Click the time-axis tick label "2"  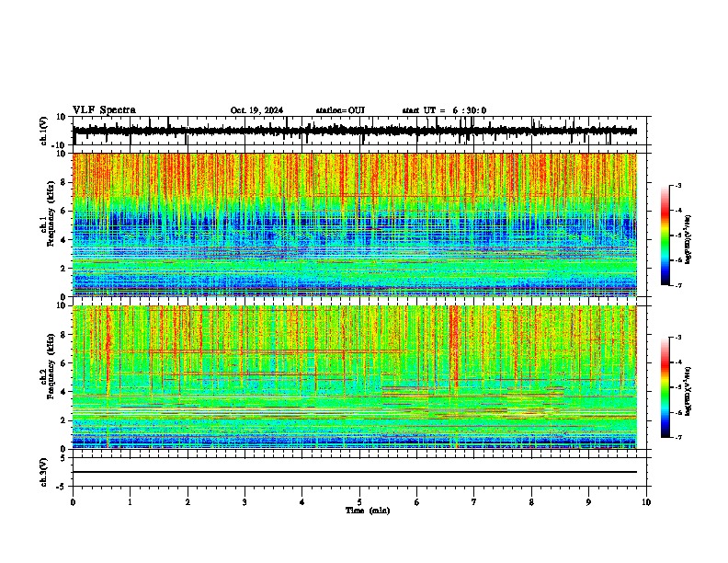(x=188, y=502)
